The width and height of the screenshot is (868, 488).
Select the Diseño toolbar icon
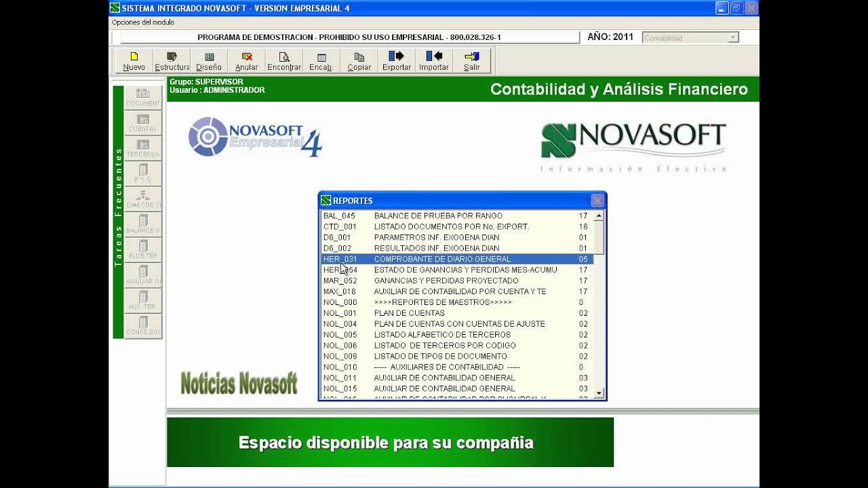pos(209,61)
